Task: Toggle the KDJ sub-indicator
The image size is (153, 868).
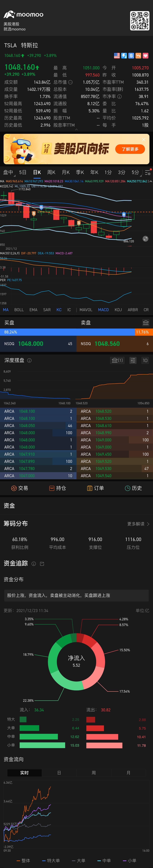Action: pyautogui.click(x=118, y=310)
